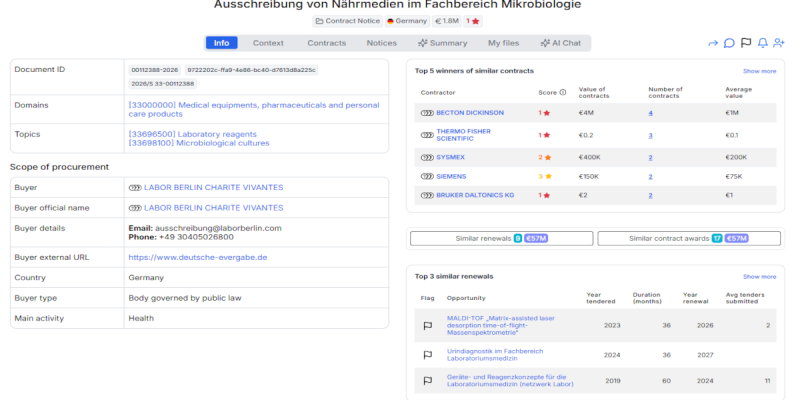Click 'Body governed by public law' value
The width and height of the screenshot is (800, 400).
(185, 298)
